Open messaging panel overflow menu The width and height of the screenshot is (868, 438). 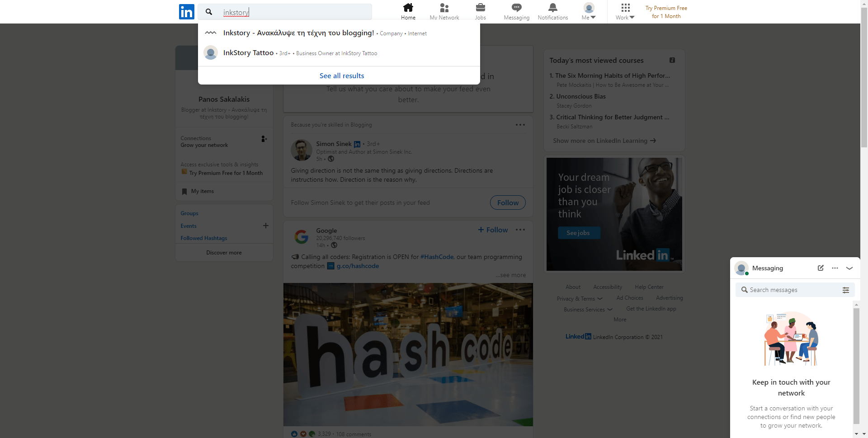(835, 268)
